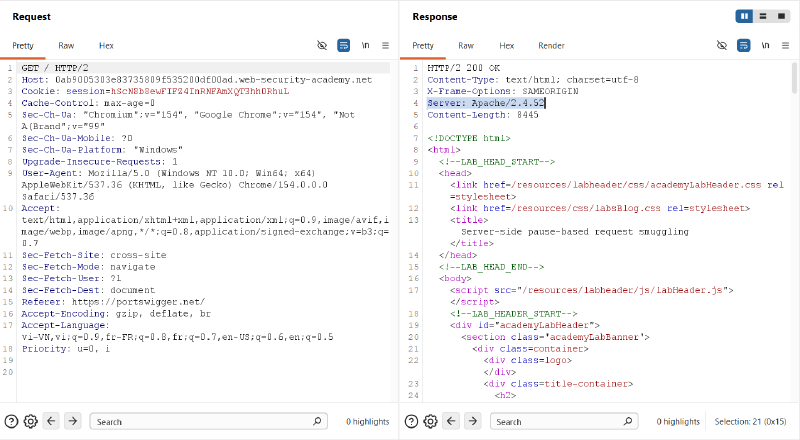The height and width of the screenshot is (440, 800).
Task: Select Response Hex tab
Action: 507,45
